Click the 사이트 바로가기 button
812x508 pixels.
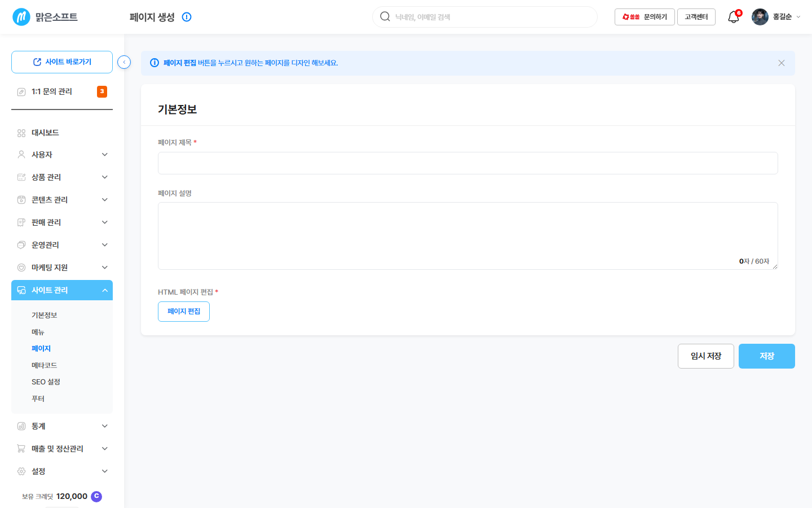62,62
